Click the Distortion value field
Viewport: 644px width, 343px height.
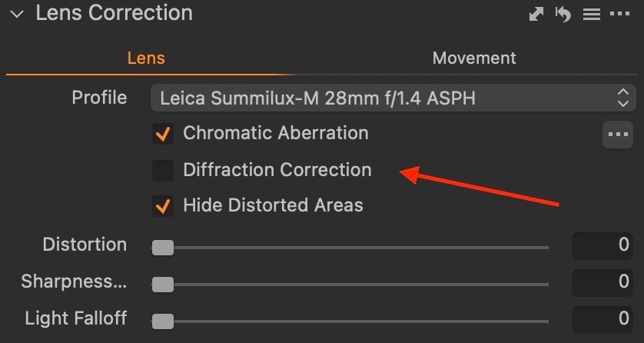point(603,247)
